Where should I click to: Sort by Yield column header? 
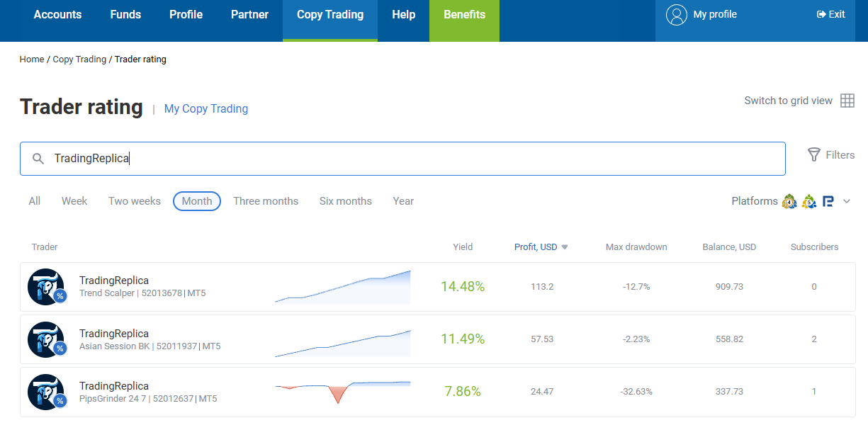click(x=463, y=247)
